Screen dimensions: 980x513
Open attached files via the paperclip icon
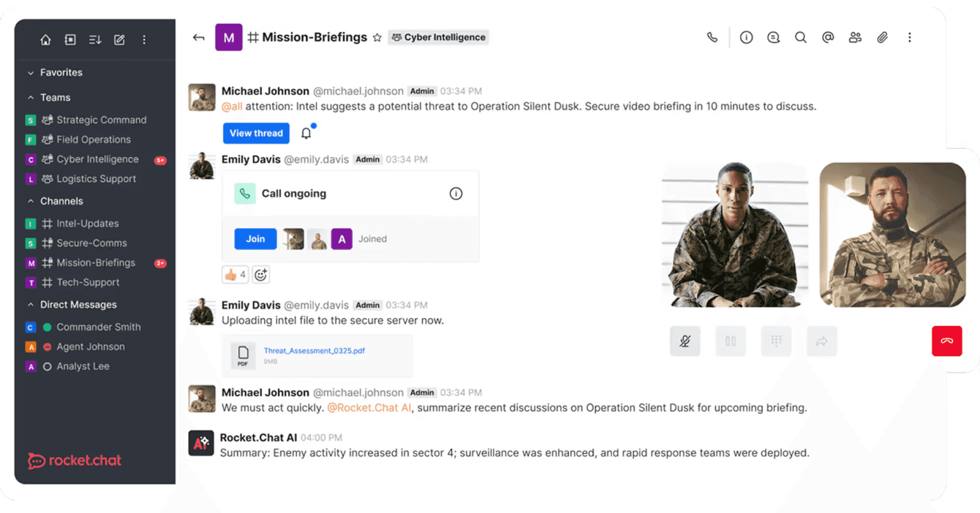coord(883,37)
